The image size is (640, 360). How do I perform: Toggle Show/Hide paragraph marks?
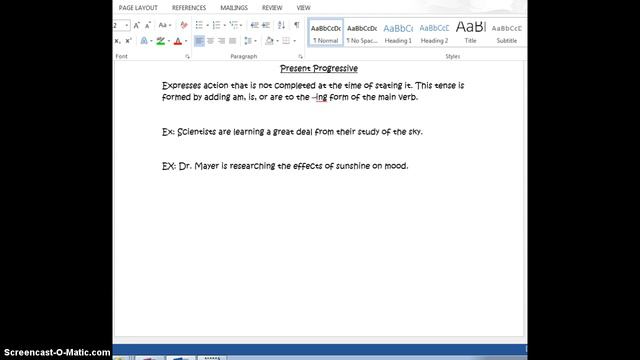(297, 25)
